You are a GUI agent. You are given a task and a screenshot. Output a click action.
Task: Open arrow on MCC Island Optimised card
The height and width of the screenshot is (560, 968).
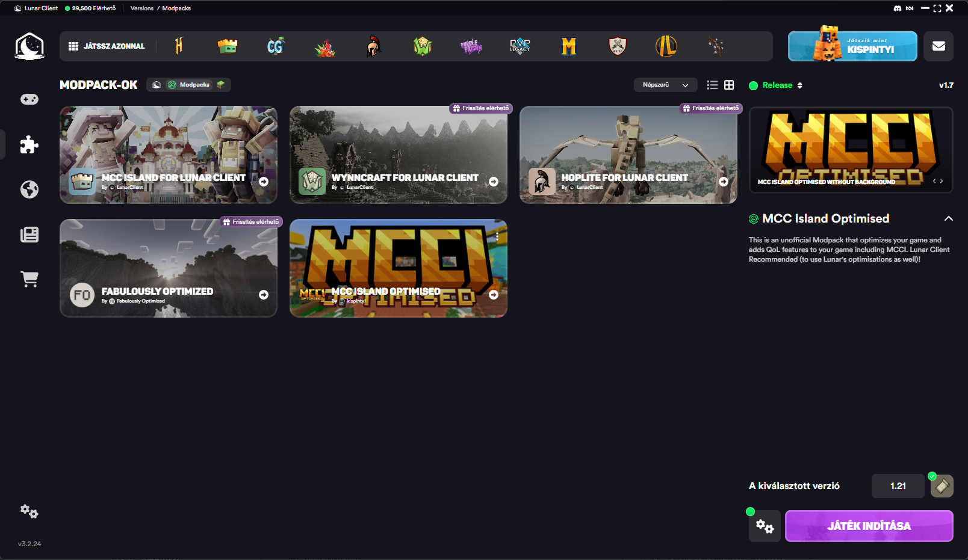(x=494, y=295)
